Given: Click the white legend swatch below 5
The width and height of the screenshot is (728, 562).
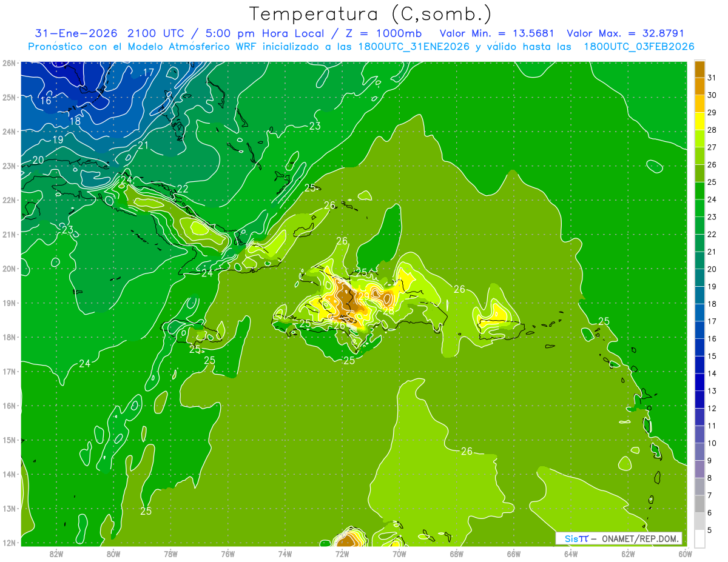Looking at the screenshot, I should [699, 538].
